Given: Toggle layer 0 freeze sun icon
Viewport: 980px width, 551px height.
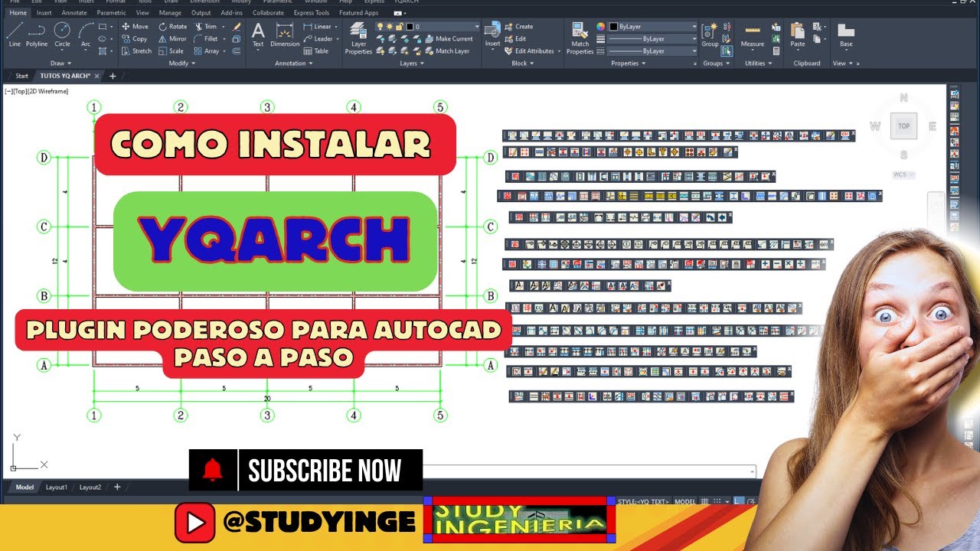Looking at the screenshot, I should pos(390,27).
